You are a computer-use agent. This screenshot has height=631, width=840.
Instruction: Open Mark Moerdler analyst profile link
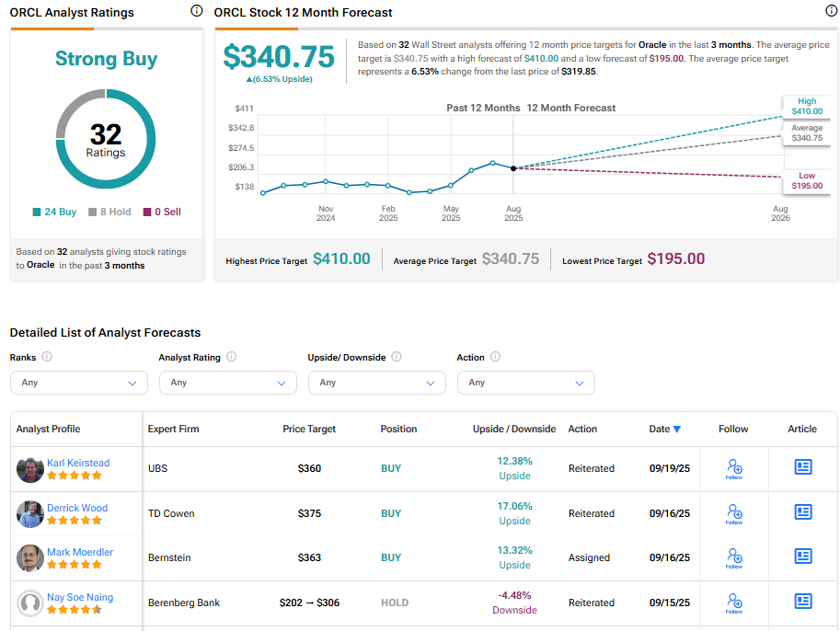coord(80,552)
